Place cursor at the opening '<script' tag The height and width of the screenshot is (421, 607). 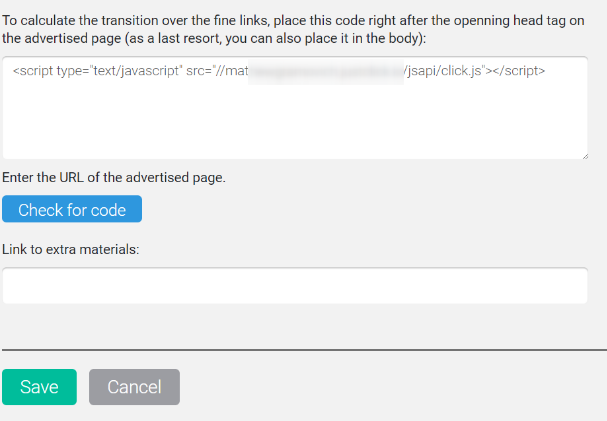click(x=33, y=71)
